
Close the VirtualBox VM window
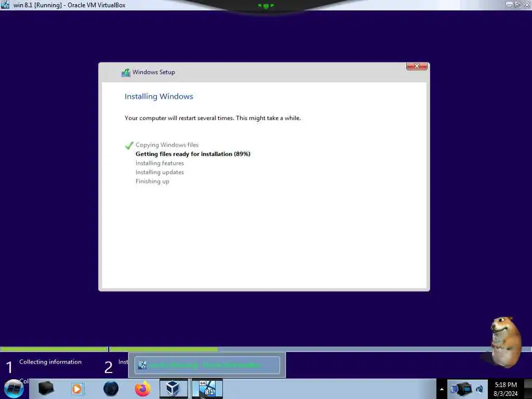[x=527, y=5]
